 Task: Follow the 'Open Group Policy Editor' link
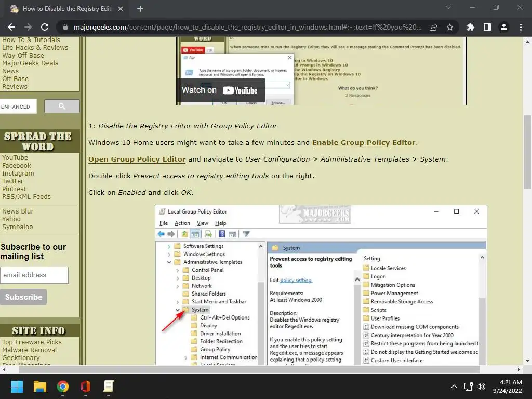[137, 159]
